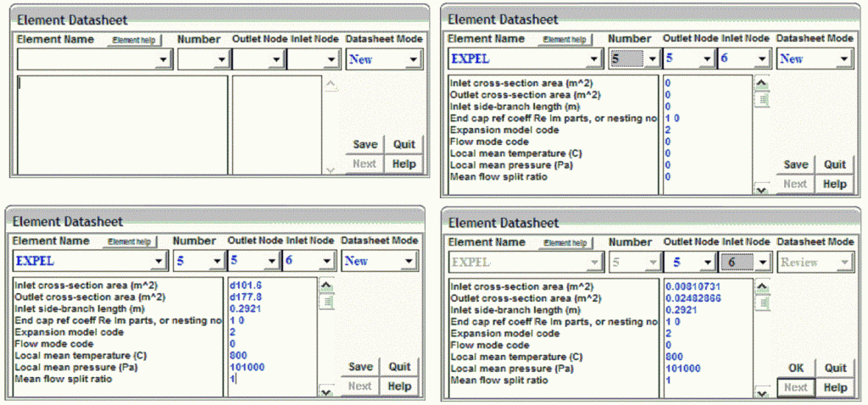The height and width of the screenshot is (405, 868).
Task: Click Element help button in top-left datasheet
Action: (x=132, y=40)
